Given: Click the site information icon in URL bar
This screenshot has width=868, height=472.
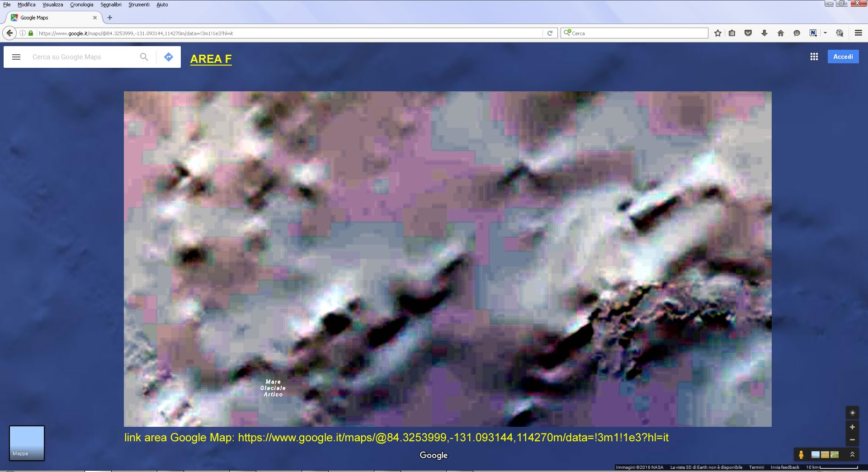Looking at the screenshot, I should (22, 33).
